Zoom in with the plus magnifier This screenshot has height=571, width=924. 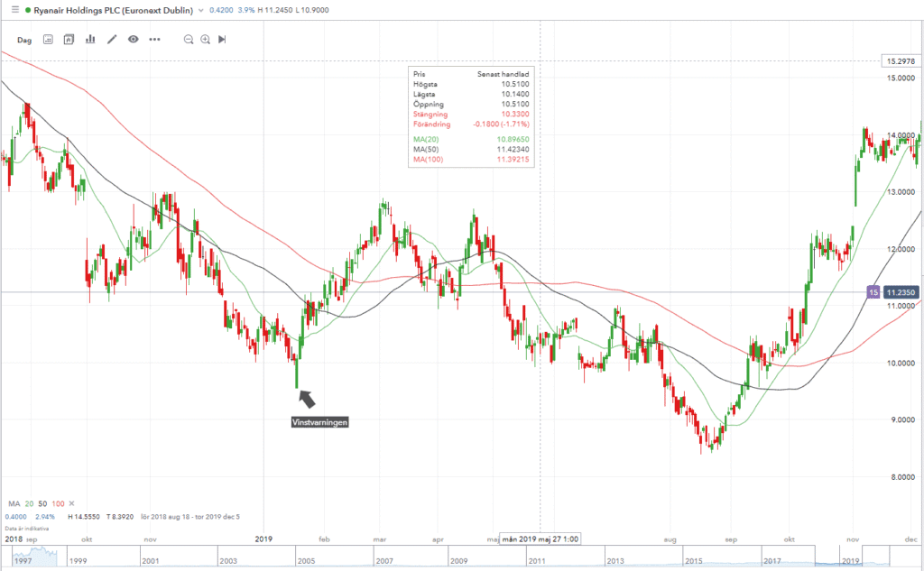(206, 40)
